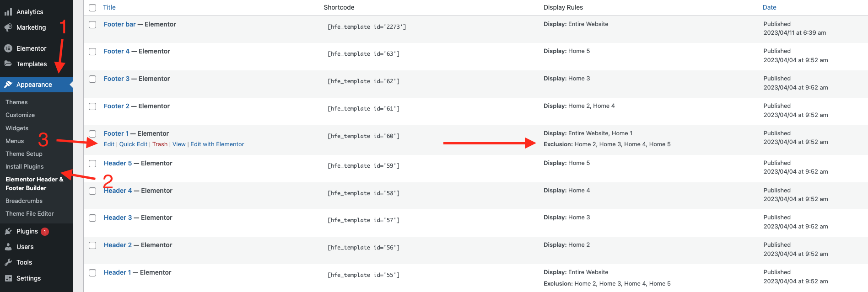Click the Users person icon
The height and width of the screenshot is (292, 868).
point(8,247)
